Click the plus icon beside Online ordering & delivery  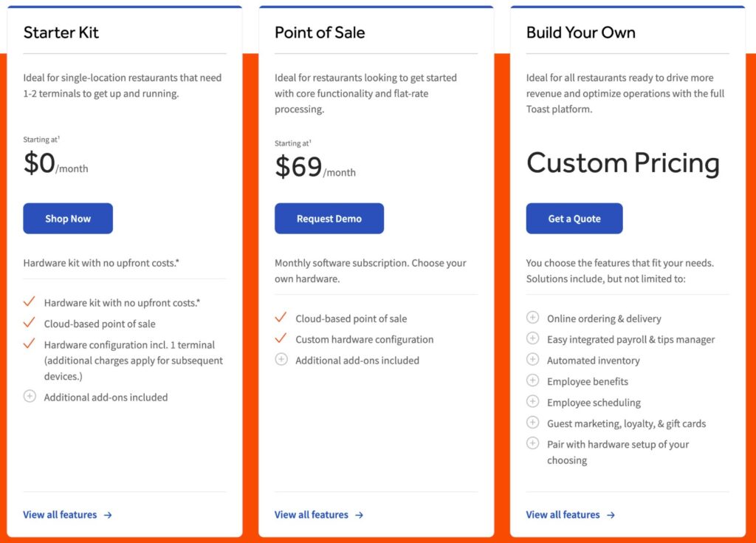coord(532,318)
